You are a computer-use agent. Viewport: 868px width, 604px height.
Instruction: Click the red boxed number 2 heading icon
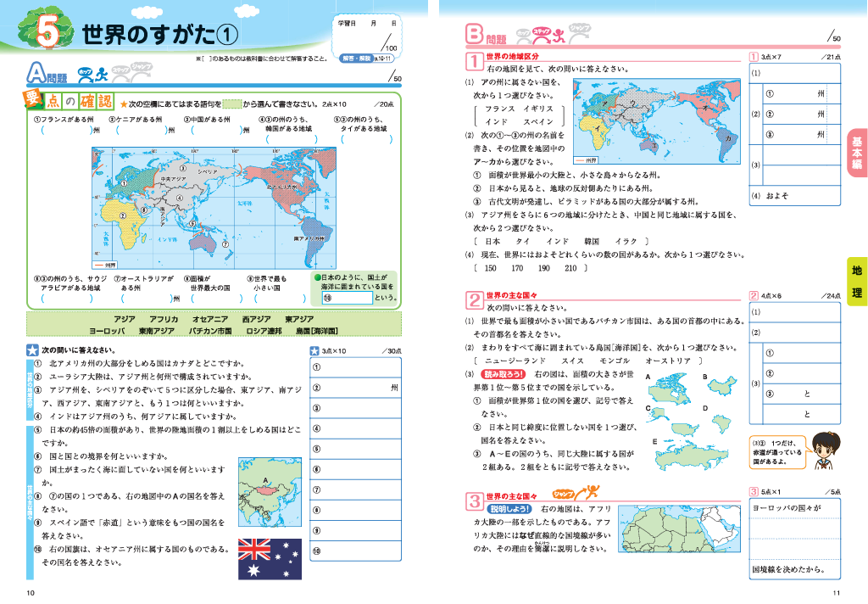point(475,299)
